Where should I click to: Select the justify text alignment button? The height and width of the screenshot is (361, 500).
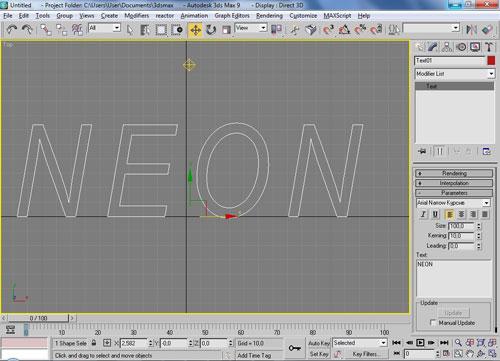point(485,214)
